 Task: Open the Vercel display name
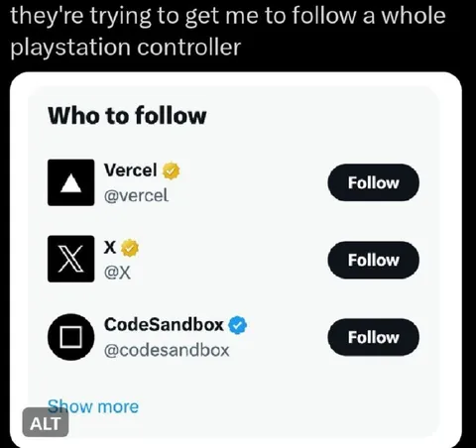pyautogui.click(x=131, y=170)
